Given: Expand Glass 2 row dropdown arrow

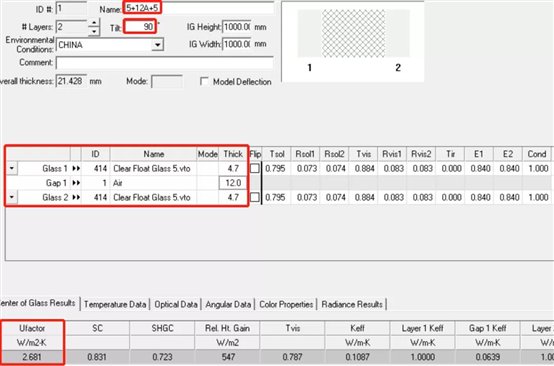Looking at the screenshot, I should pos(12,197).
